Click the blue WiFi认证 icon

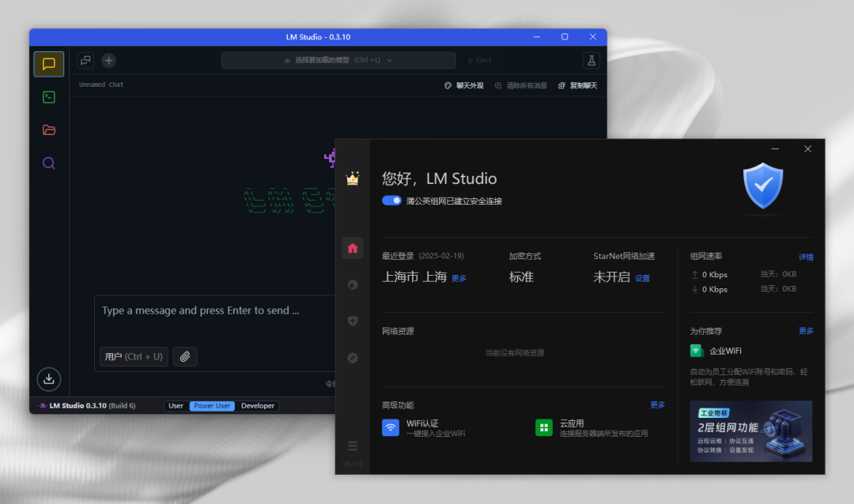(x=391, y=428)
